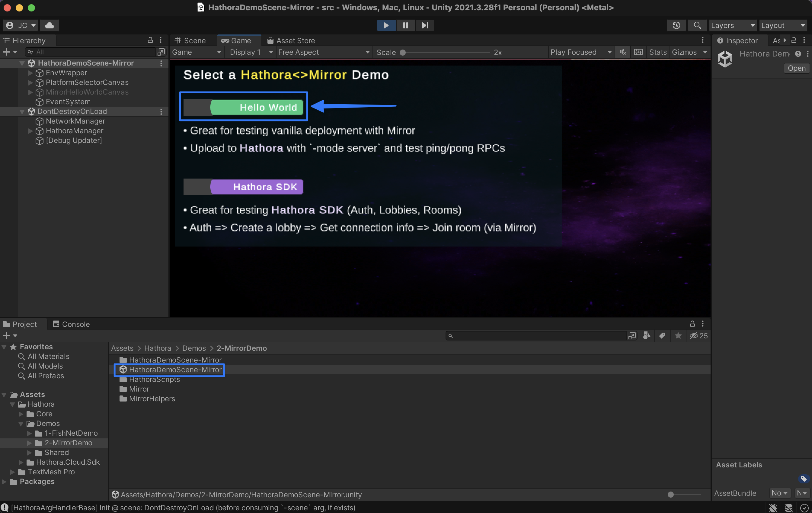Switch to the Console tab
Screen dimensions: 812x513
[x=71, y=324]
